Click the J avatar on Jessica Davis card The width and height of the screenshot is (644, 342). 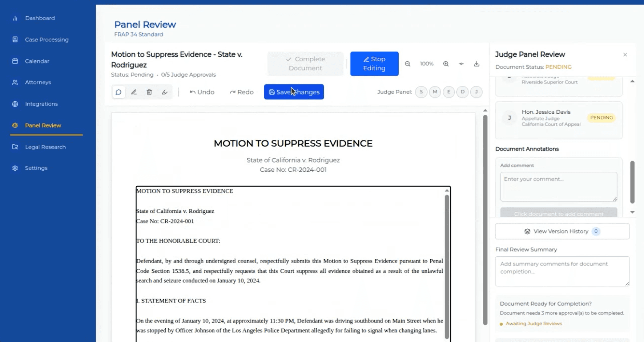coord(509,118)
